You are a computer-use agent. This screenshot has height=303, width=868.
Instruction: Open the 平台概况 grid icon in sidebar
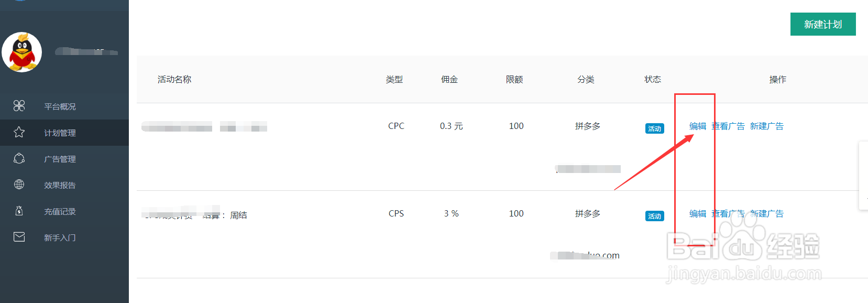(x=19, y=106)
